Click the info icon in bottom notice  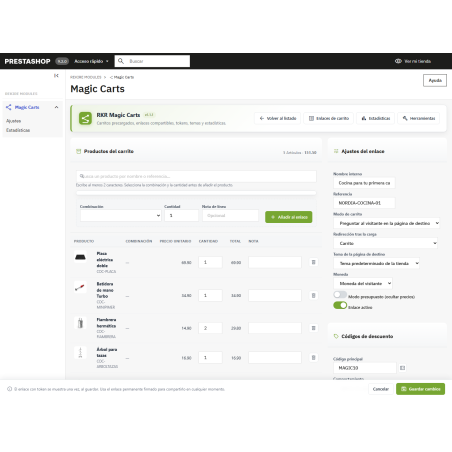pos(9,389)
